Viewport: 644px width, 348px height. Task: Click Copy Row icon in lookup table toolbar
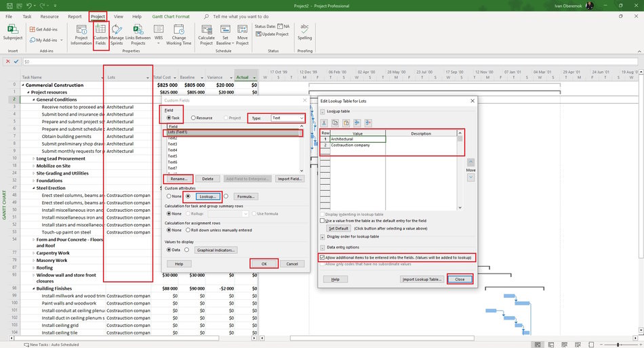tap(335, 123)
